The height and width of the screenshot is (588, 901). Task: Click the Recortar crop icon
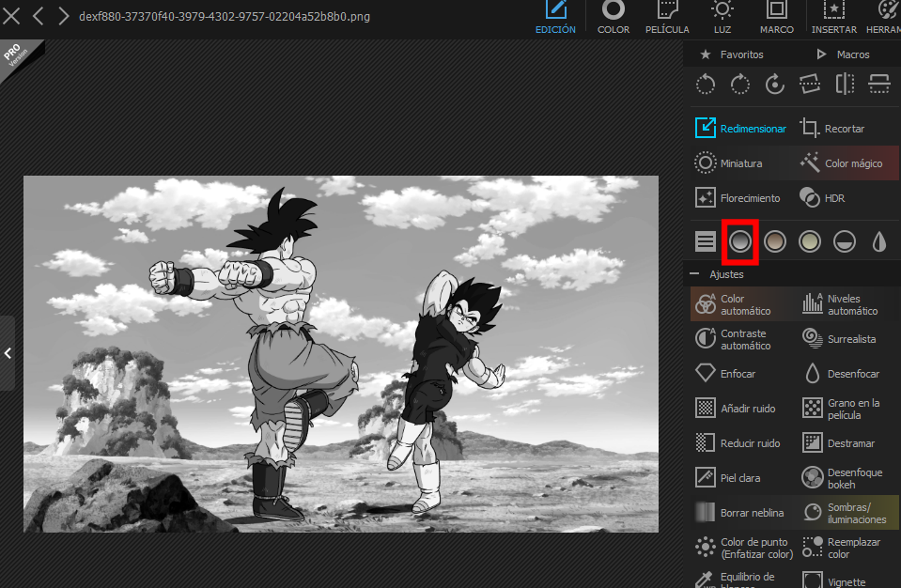(810, 129)
